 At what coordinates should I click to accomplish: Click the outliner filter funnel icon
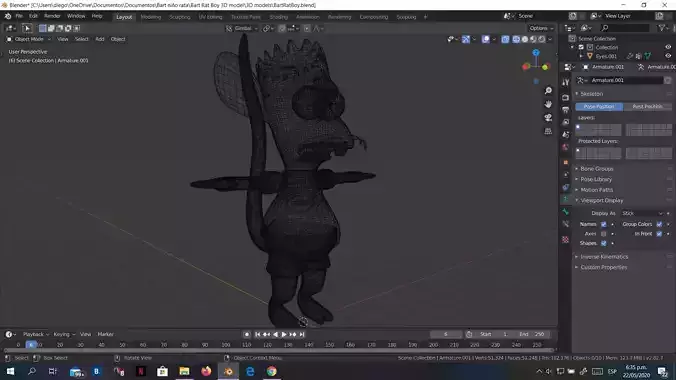tap(661, 28)
